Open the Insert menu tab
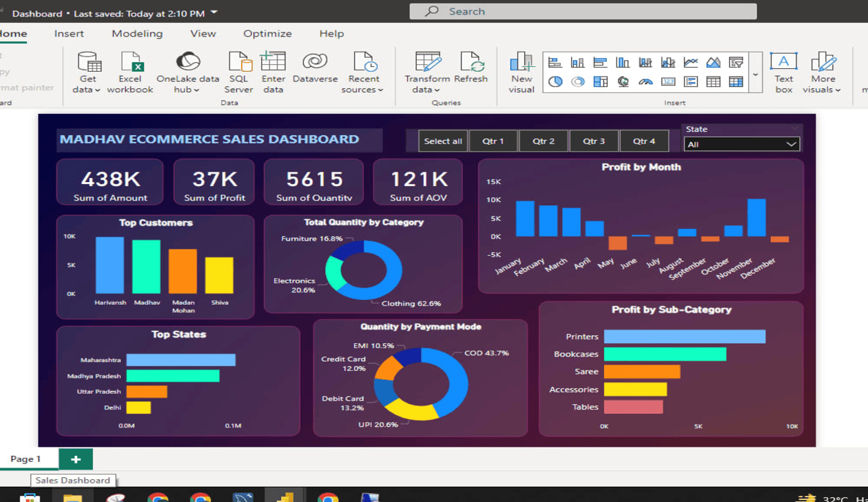Screen dimensions: 868x502 click(69, 33)
